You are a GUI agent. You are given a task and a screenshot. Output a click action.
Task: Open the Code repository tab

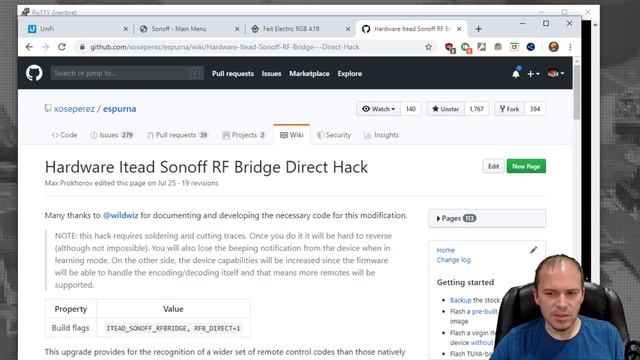click(64, 135)
